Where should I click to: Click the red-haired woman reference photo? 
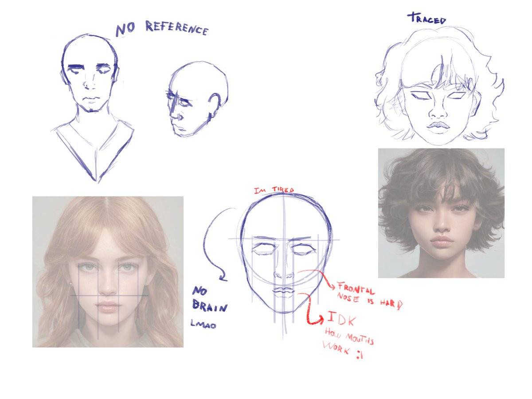[108, 272]
